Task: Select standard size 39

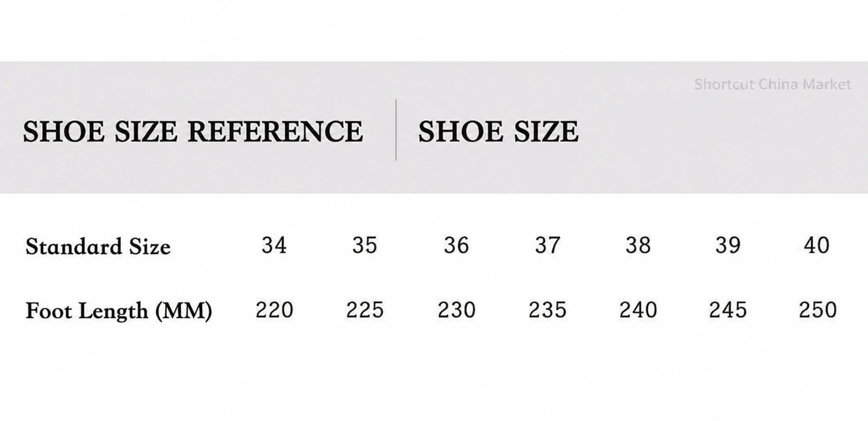Action: click(728, 245)
